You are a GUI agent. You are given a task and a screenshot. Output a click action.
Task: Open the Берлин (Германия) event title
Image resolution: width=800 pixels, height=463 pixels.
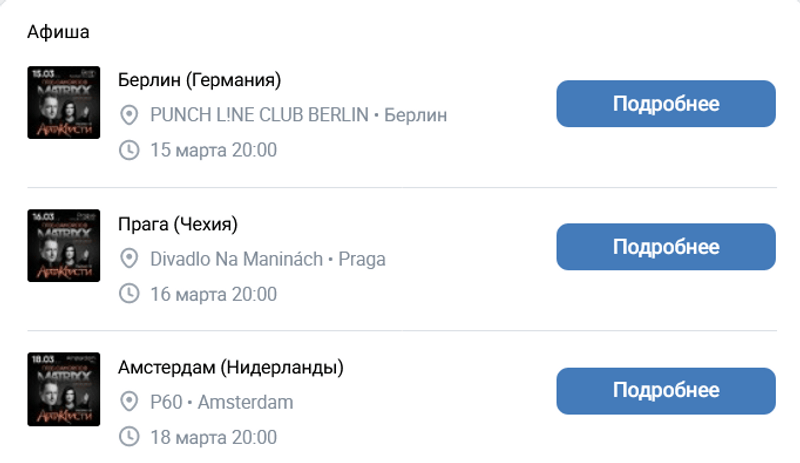[x=199, y=80]
